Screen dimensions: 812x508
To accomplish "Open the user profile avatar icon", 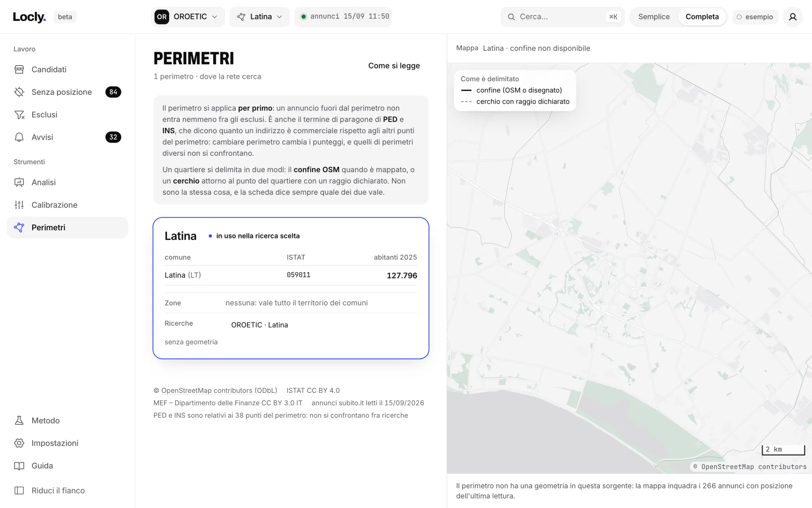I will pyautogui.click(x=793, y=17).
